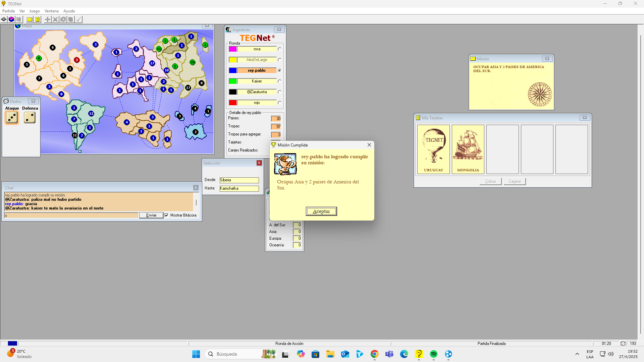Open the Juego menu

[x=35, y=11]
